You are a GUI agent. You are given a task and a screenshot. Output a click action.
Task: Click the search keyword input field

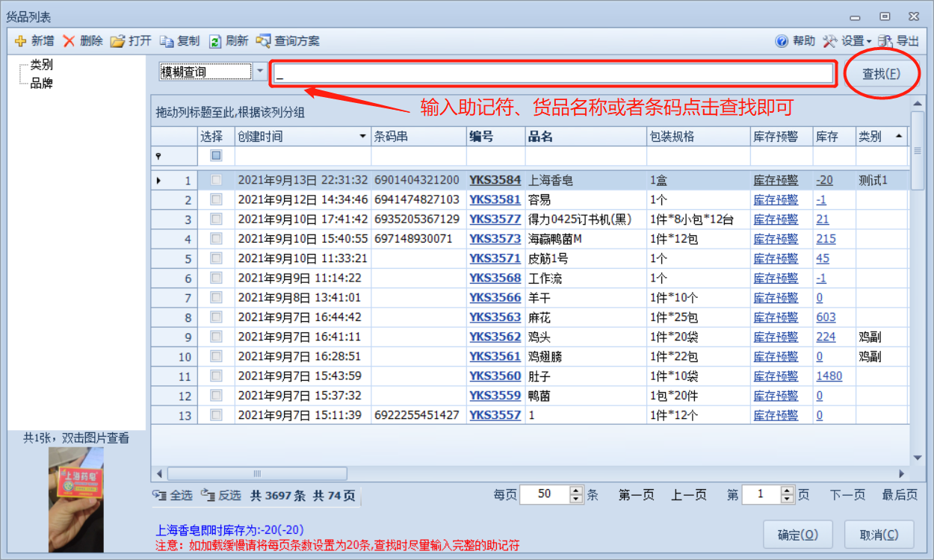(553, 73)
